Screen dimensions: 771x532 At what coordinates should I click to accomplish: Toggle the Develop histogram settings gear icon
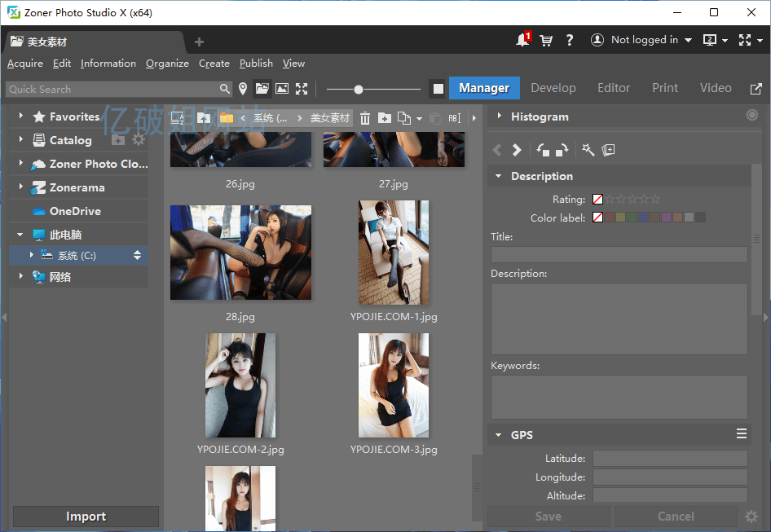click(751, 116)
